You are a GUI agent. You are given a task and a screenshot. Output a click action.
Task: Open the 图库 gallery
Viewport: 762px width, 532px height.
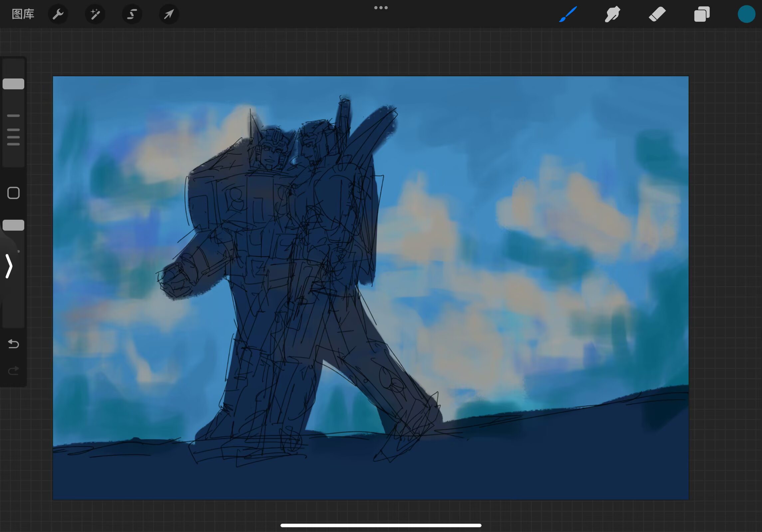tap(23, 14)
